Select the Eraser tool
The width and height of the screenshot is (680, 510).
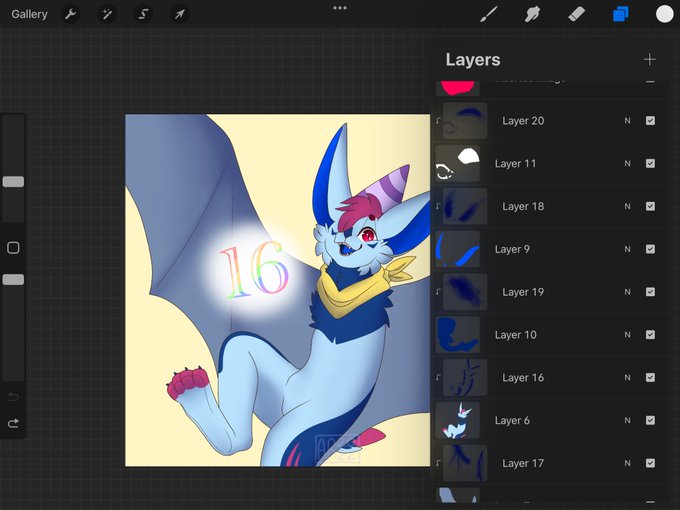coord(576,14)
